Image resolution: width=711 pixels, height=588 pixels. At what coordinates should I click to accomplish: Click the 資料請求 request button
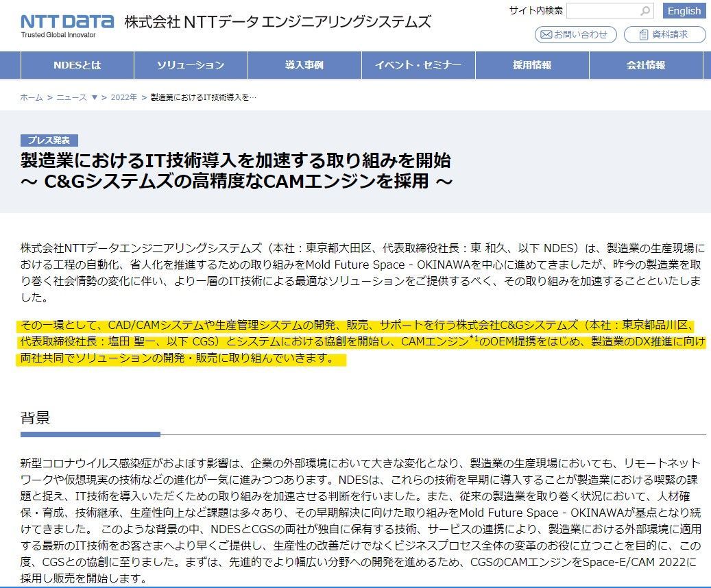(664, 34)
